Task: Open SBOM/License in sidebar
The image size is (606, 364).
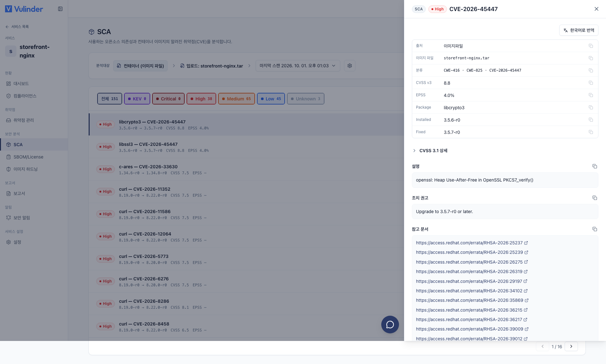Action: pyautogui.click(x=34, y=157)
